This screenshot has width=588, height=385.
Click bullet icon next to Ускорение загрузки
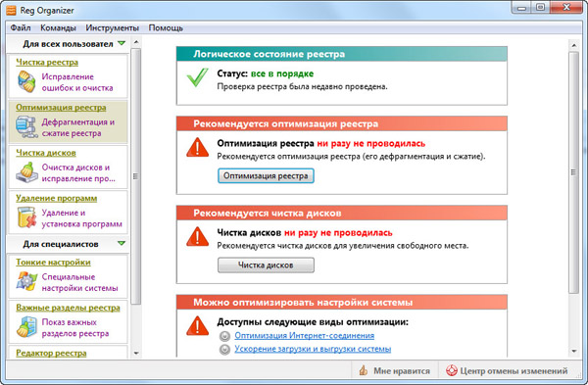pyautogui.click(x=224, y=350)
